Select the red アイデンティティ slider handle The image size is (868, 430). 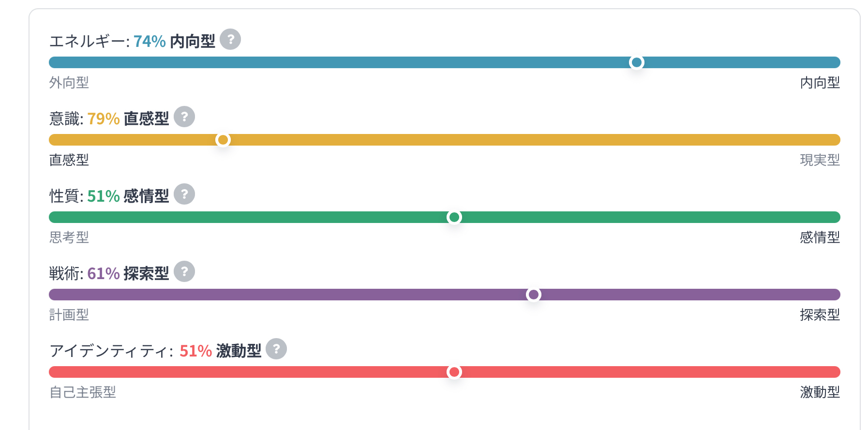pos(454,372)
